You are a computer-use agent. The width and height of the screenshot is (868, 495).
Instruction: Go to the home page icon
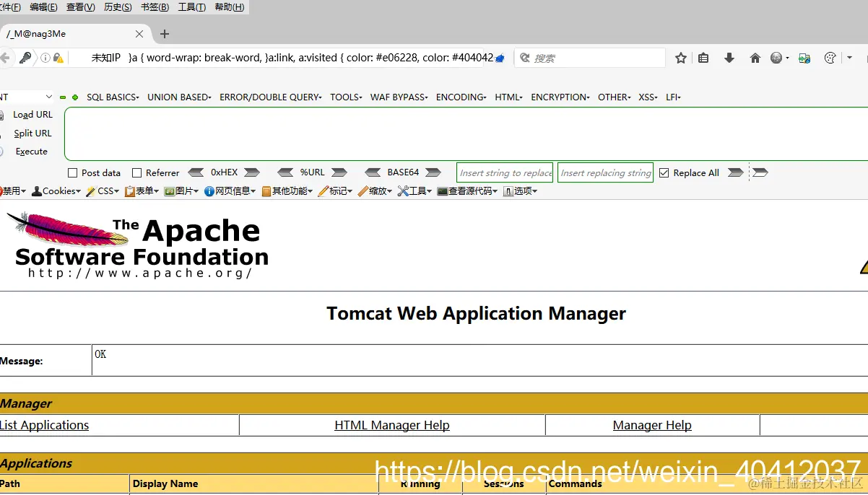click(x=755, y=58)
